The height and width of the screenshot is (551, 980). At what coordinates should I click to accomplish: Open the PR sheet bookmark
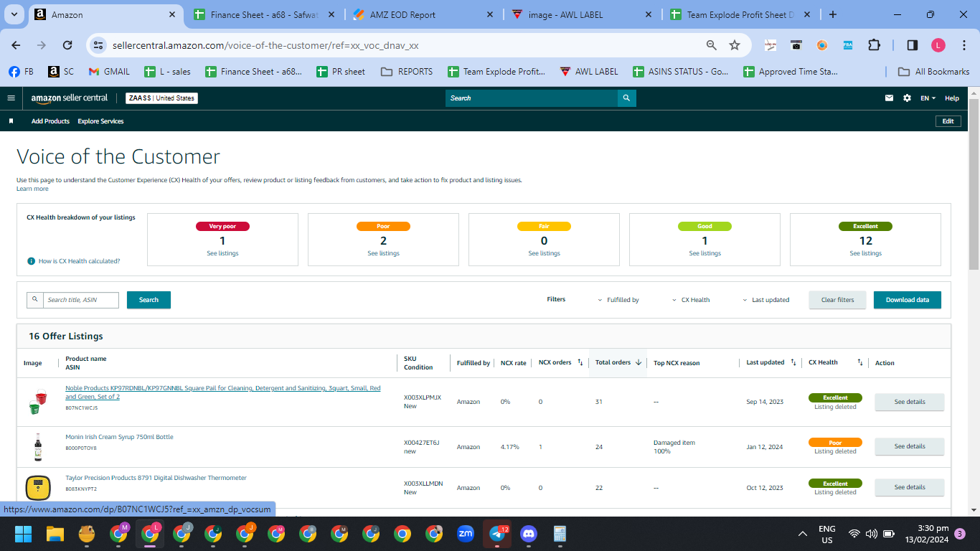[341, 72]
